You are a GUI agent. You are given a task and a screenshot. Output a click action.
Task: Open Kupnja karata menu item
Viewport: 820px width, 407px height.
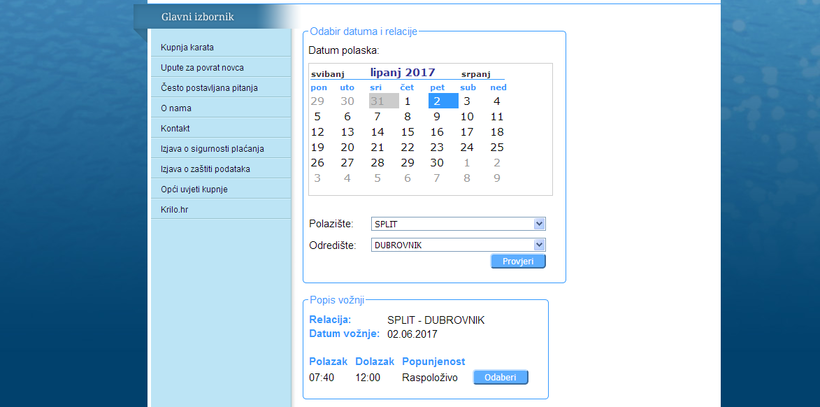pyautogui.click(x=187, y=47)
